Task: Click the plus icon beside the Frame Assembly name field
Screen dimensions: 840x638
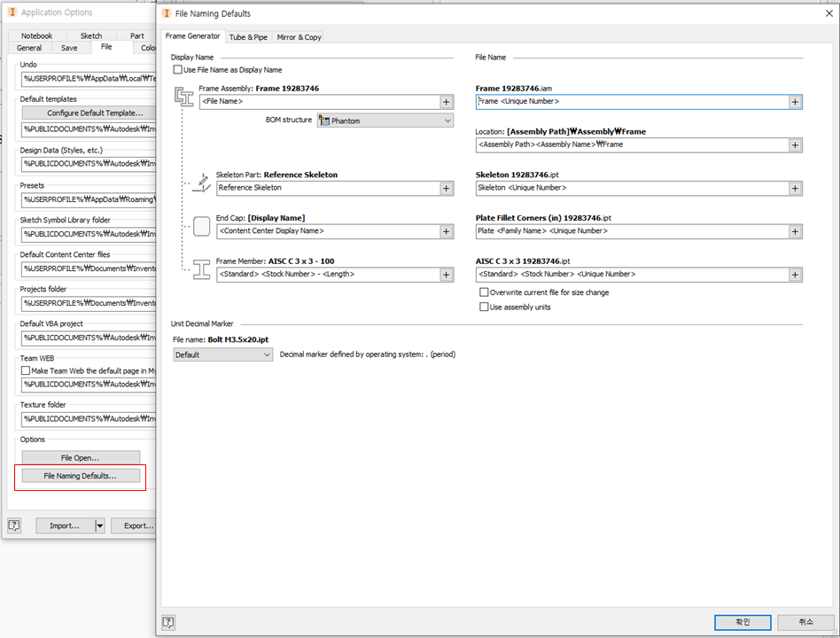Action: point(446,103)
